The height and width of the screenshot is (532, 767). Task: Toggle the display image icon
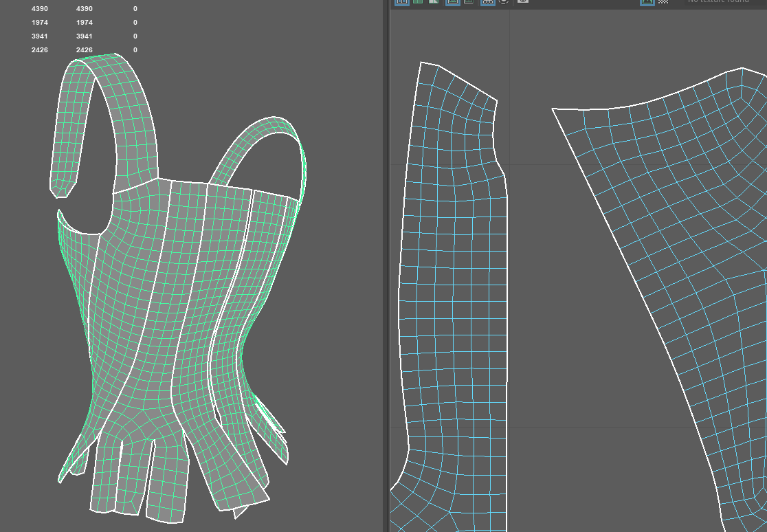click(x=647, y=2)
